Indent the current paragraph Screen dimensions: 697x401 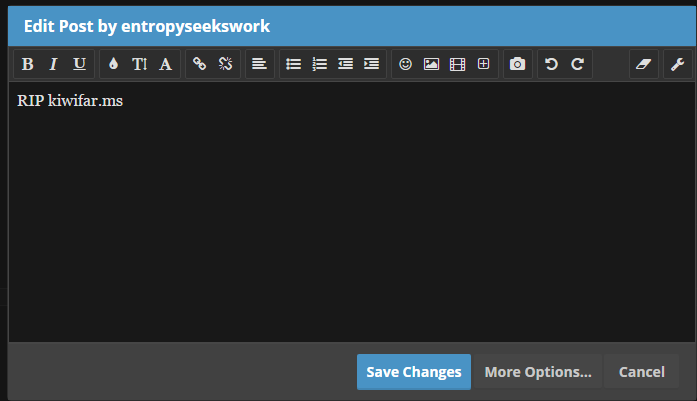click(x=372, y=64)
